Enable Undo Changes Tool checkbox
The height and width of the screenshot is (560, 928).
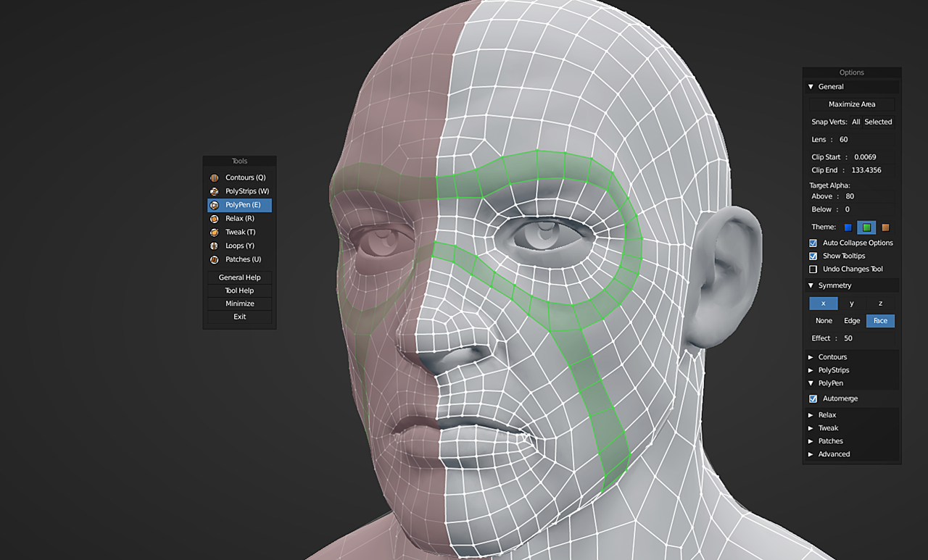coord(813,269)
